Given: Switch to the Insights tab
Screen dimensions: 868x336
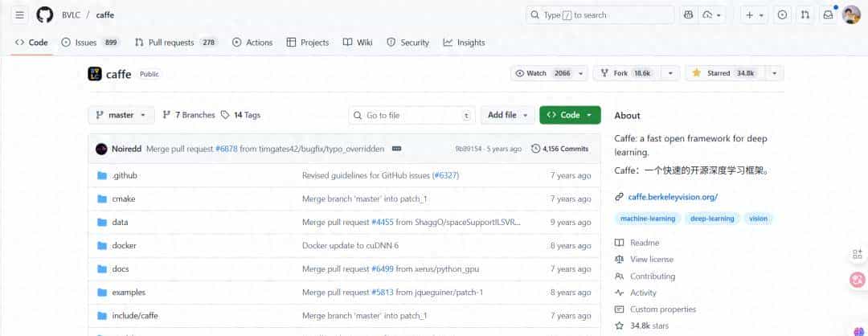Looking at the screenshot, I should coord(464,43).
